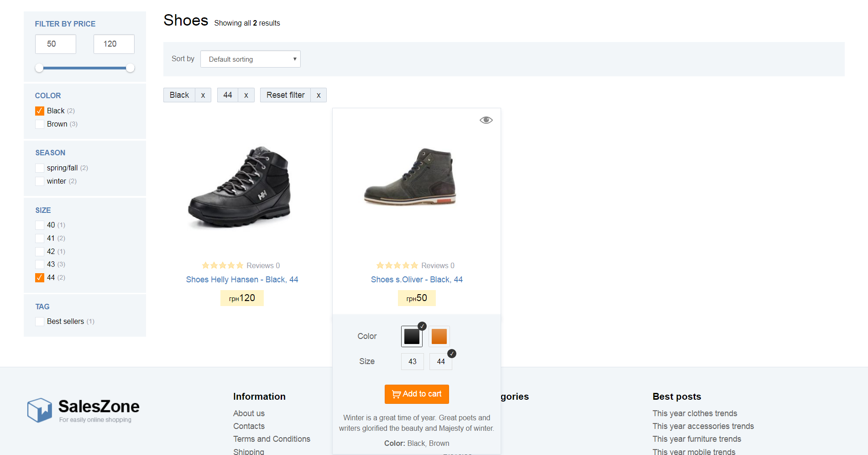The image size is (868, 455).
Task: Select the orange-brown color swatch
Action: click(439, 337)
